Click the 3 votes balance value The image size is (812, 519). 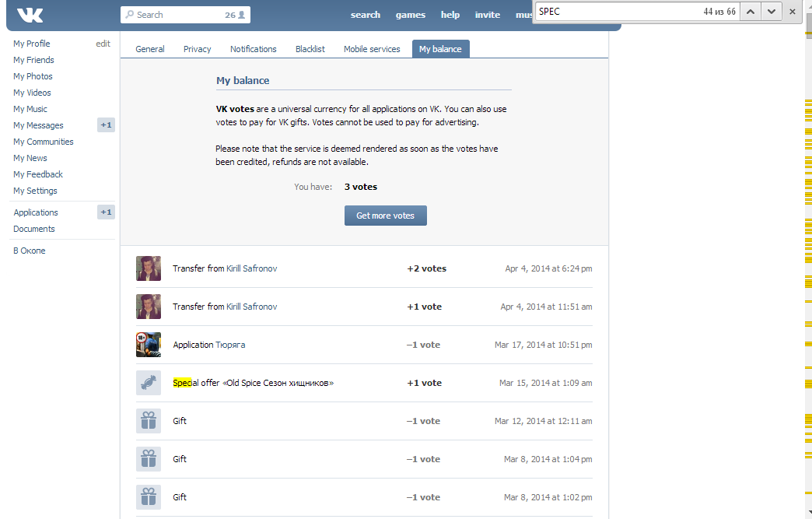[361, 187]
